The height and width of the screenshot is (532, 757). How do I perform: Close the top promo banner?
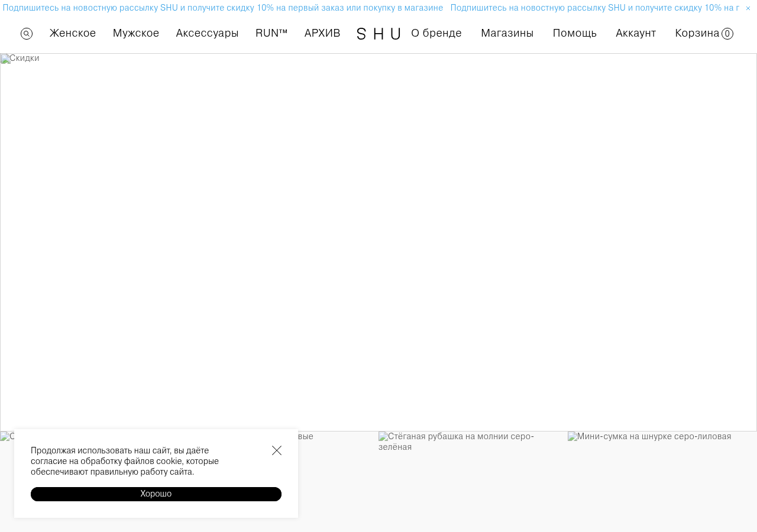(748, 8)
